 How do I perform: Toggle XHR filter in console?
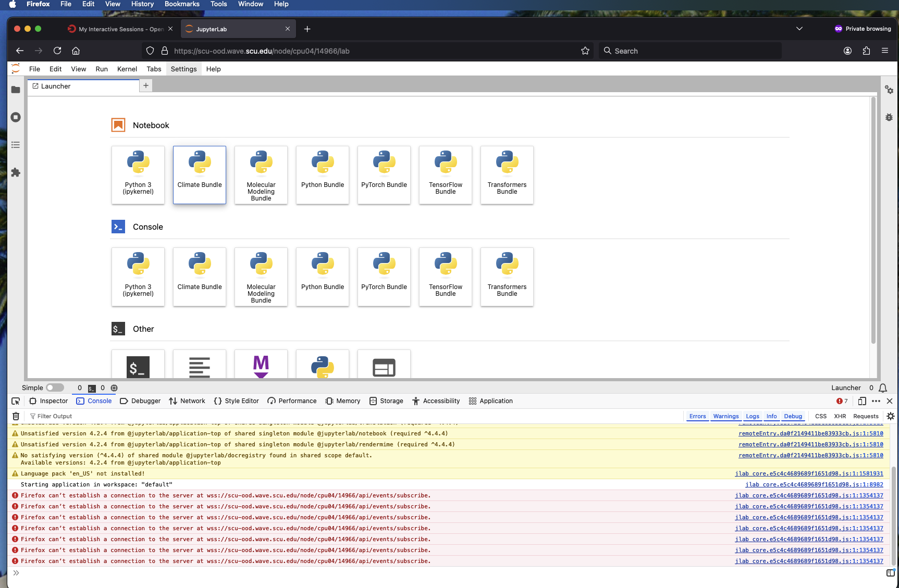840,416
